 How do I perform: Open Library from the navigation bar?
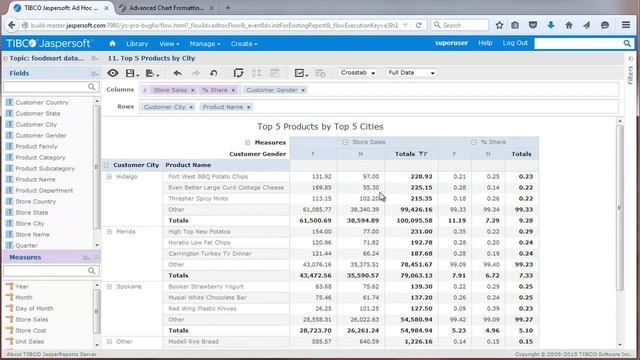[x=137, y=44]
